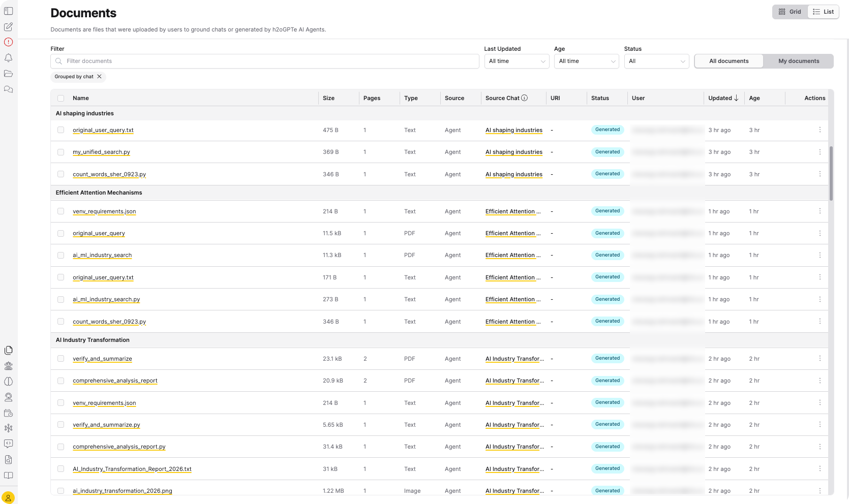The image size is (849, 504).
Task: Open the red alert warning icon
Action: tap(8, 42)
